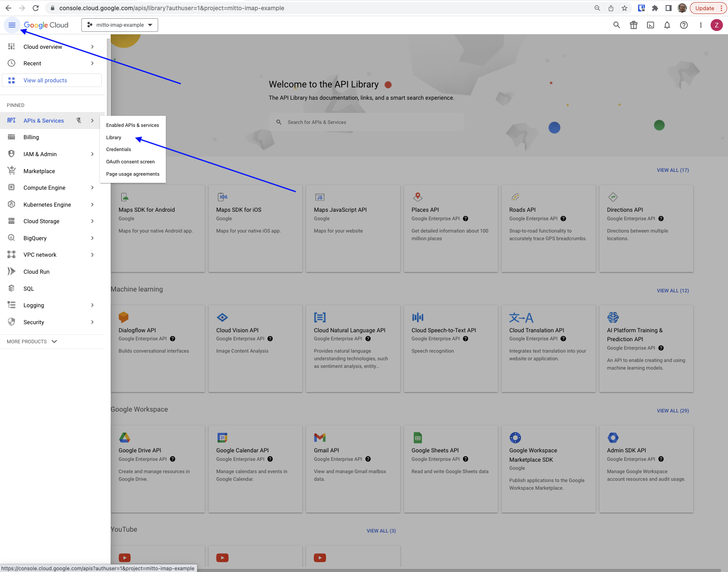Click the Billing sidebar icon
728x572 pixels.
click(x=11, y=137)
